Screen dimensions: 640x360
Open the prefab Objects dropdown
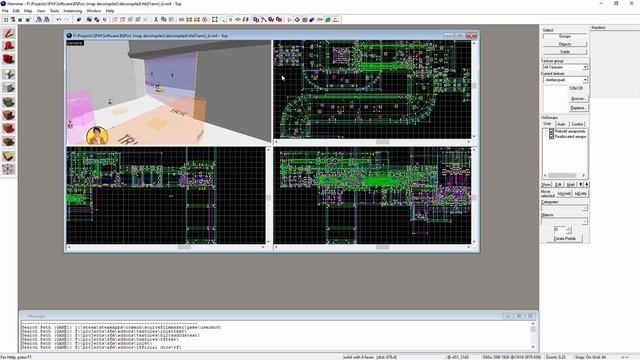[564, 221]
